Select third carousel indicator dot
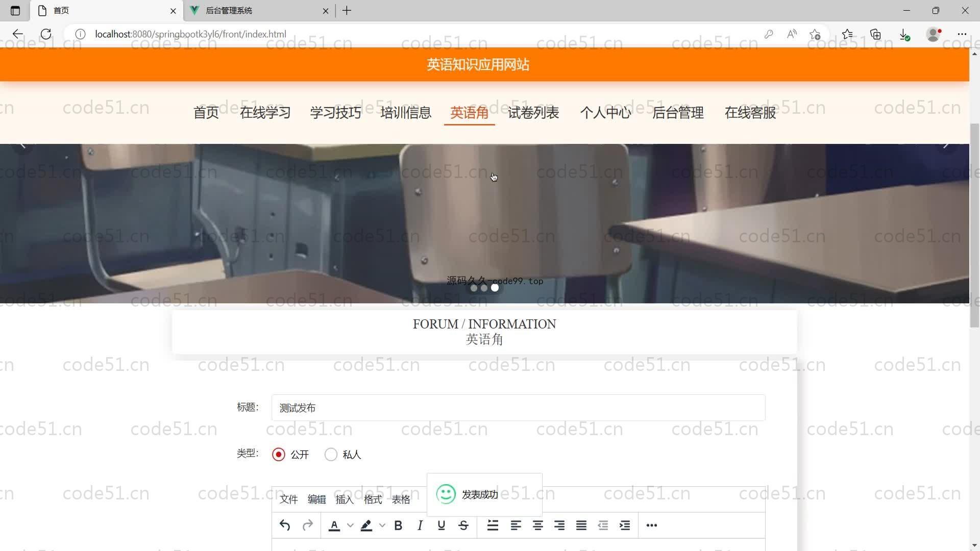 tap(495, 288)
